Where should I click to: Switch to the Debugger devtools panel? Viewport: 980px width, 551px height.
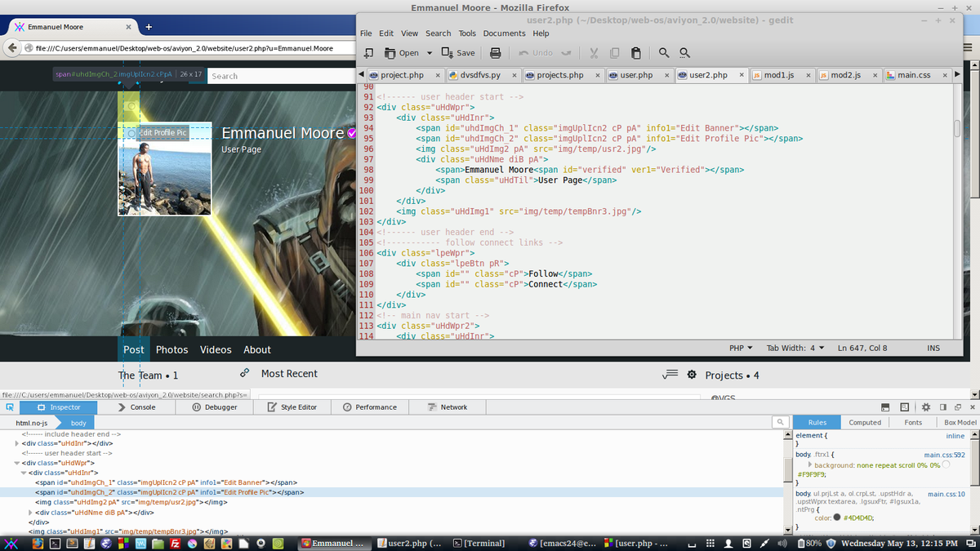(x=214, y=407)
